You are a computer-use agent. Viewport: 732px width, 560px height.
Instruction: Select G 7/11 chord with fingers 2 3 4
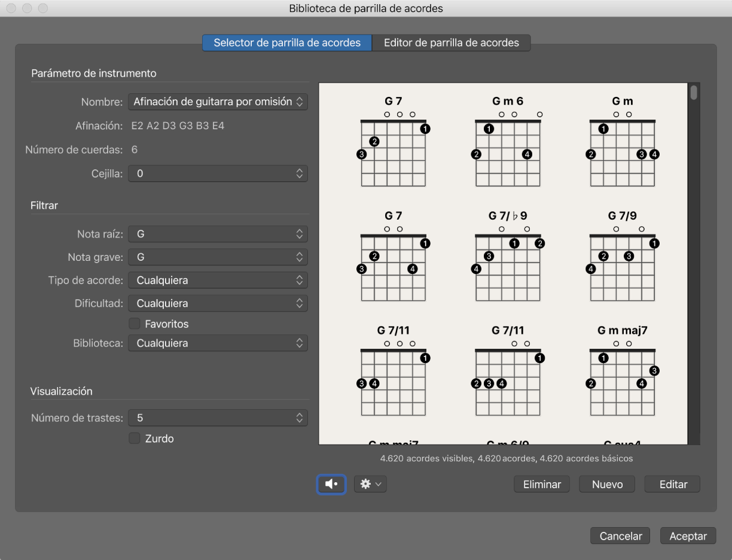(x=508, y=371)
